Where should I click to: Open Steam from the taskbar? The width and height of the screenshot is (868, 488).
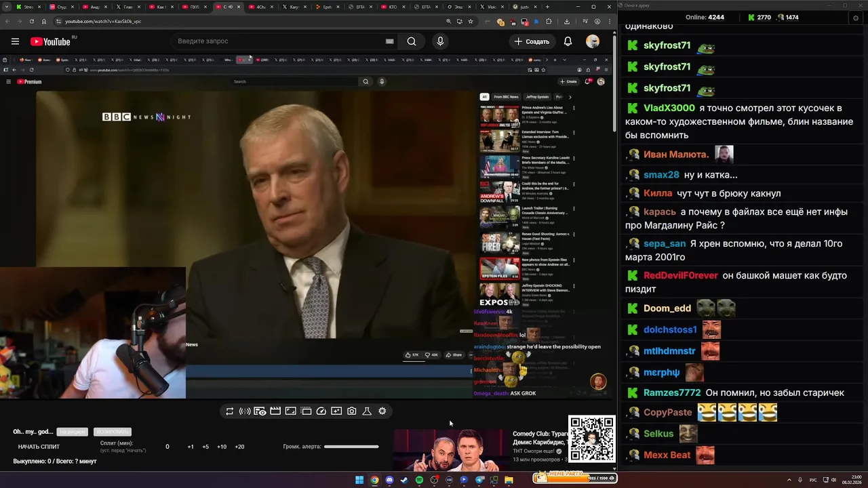(404, 480)
